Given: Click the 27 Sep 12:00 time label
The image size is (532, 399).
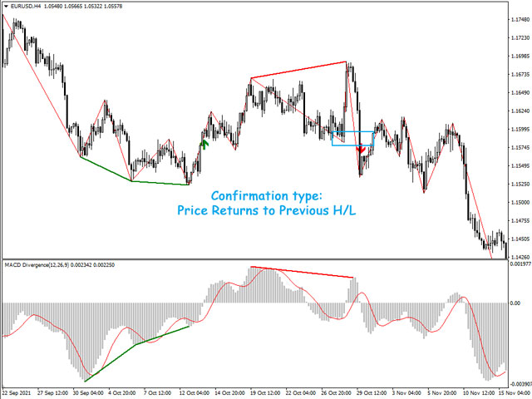Looking at the screenshot, I should (53, 393).
